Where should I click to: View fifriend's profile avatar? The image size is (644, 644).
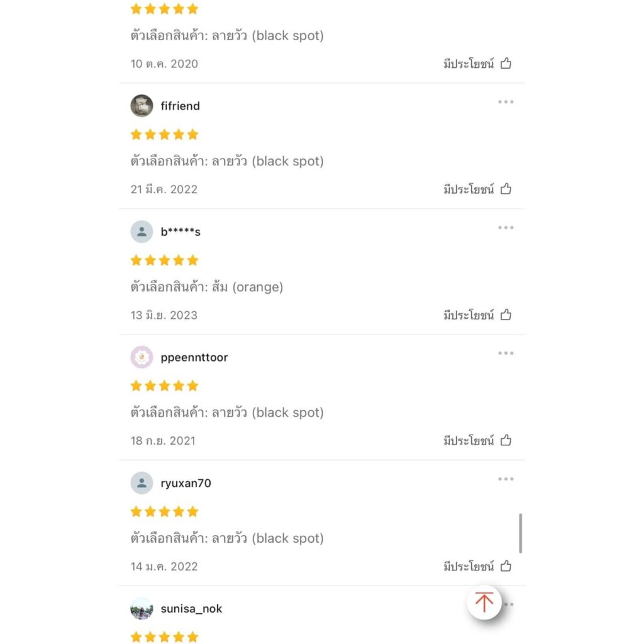(142, 106)
